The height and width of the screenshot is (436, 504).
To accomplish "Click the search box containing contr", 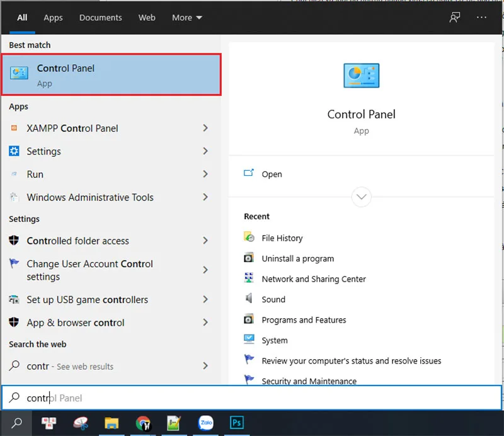I will point(251,398).
